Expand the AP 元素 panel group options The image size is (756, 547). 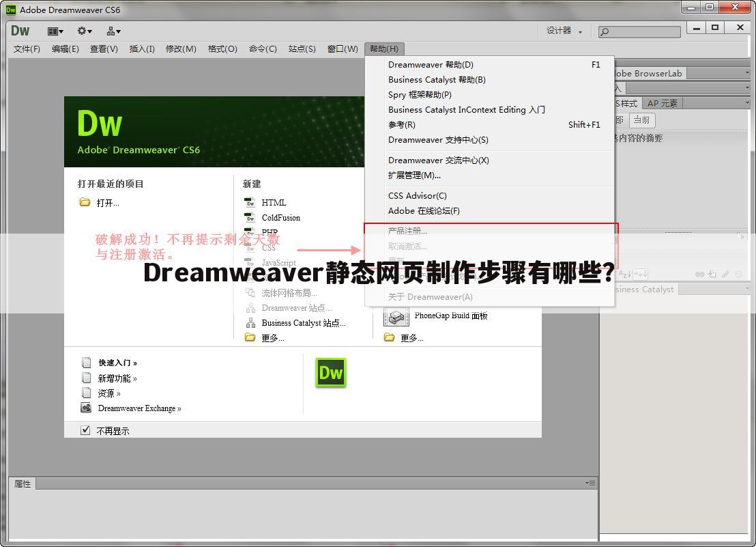point(747,102)
